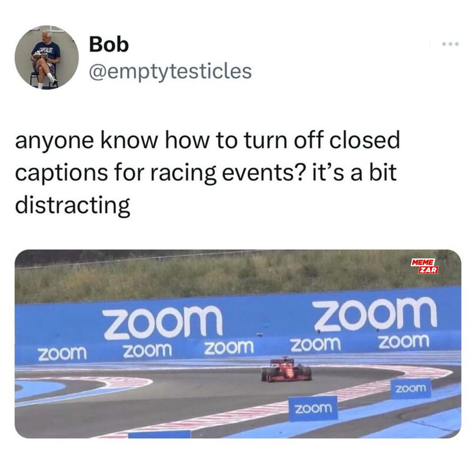This screenshot has height=471, width=476.
Task: Click the display name Bob
Action: tap(109, 44)
